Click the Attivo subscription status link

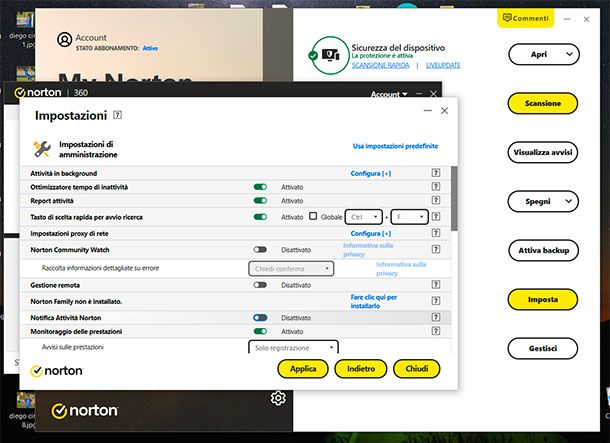(x=150, y=48)
